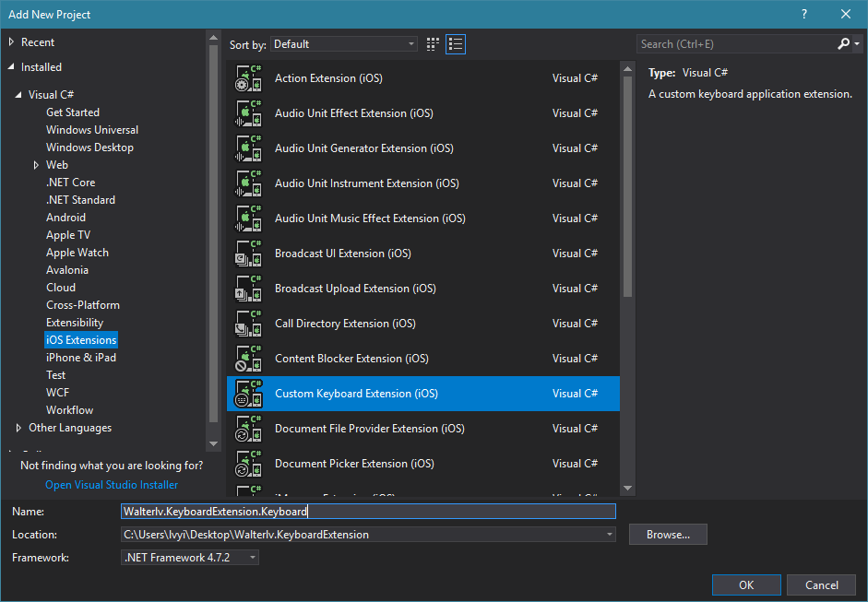Screen dimensions: 868x602
Task: Select the iOS Extensions category
Action: pyautogui.click(x=81, y=340)
